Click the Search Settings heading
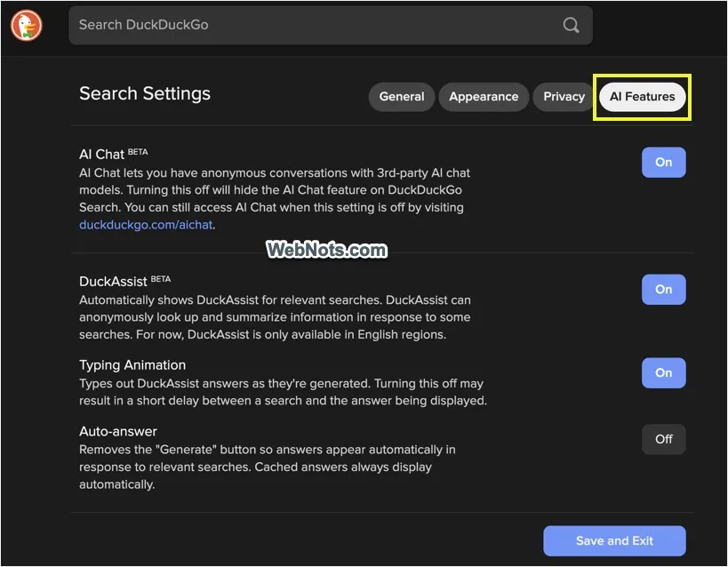Screen dimensions: 728x567 tap(145, 94)
